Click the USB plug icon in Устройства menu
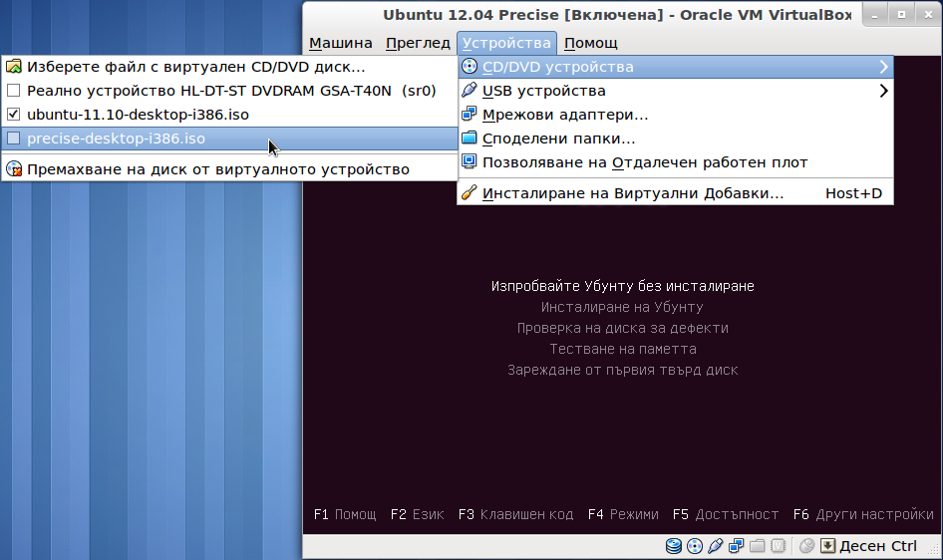 (x=470, y=90)
